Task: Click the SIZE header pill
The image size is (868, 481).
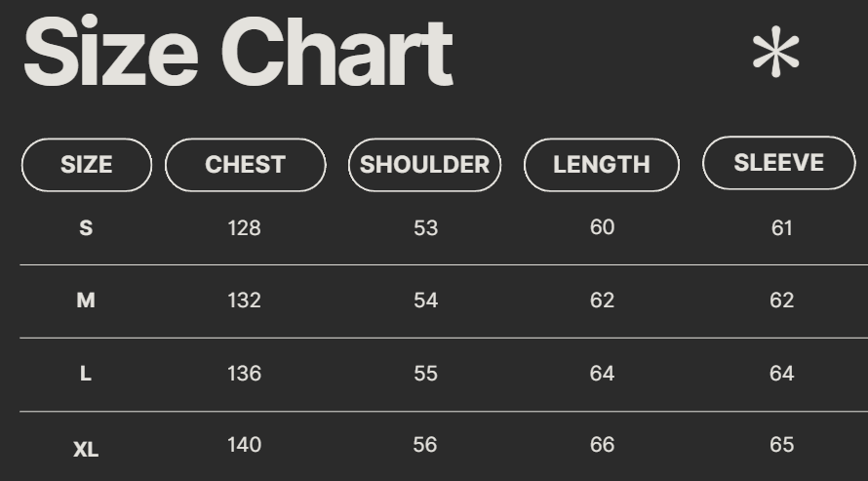Action: [87, 165]
